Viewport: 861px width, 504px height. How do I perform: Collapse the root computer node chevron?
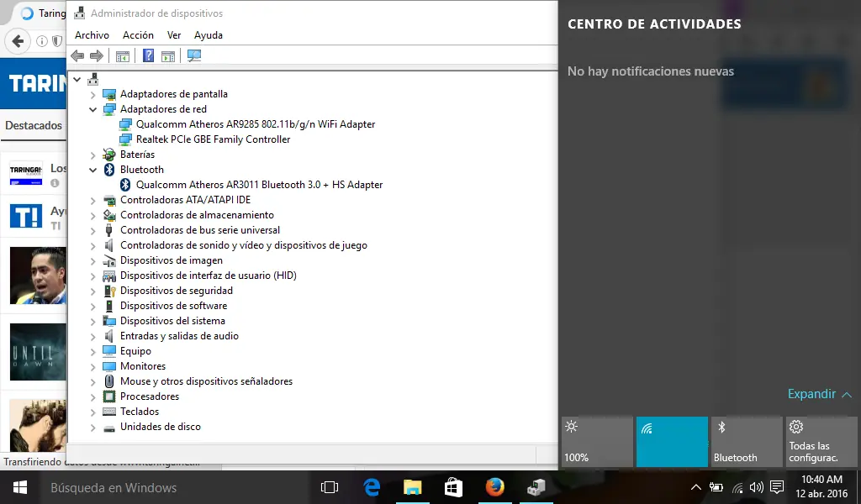pos(77,80)
